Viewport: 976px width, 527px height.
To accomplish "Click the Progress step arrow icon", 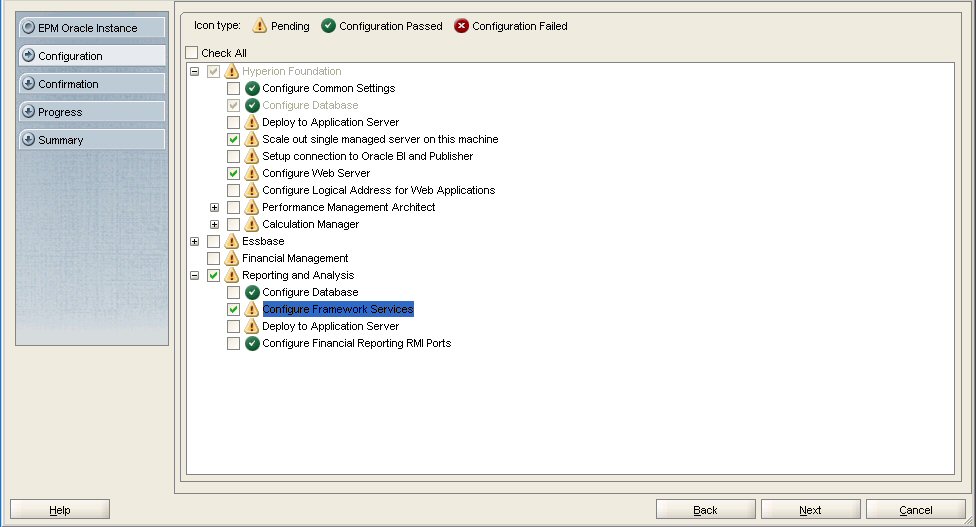I will (28, 111).
